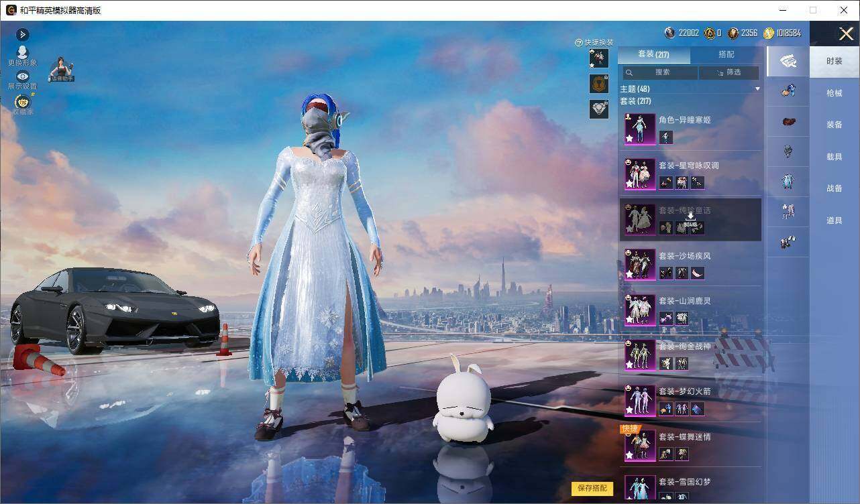Select the grey top clothing category icon
This screenshot has width=860, height=504.
click(x=788, y=151)
